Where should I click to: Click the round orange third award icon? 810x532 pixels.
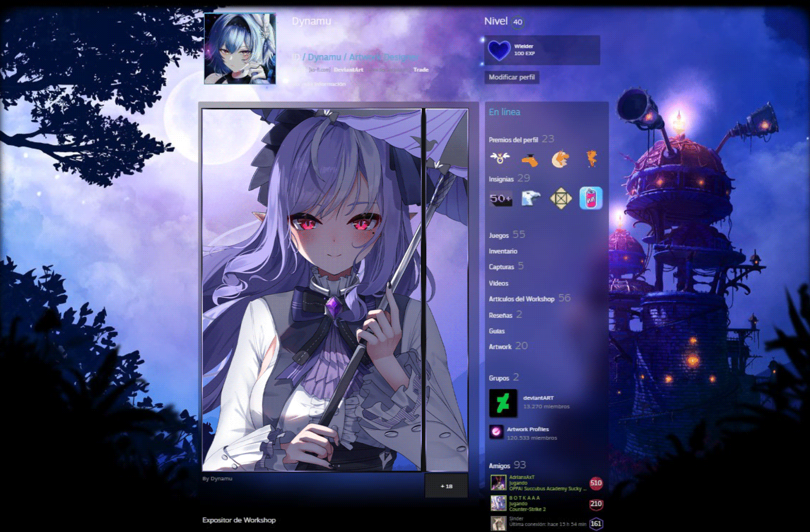(x=560, y=159)
